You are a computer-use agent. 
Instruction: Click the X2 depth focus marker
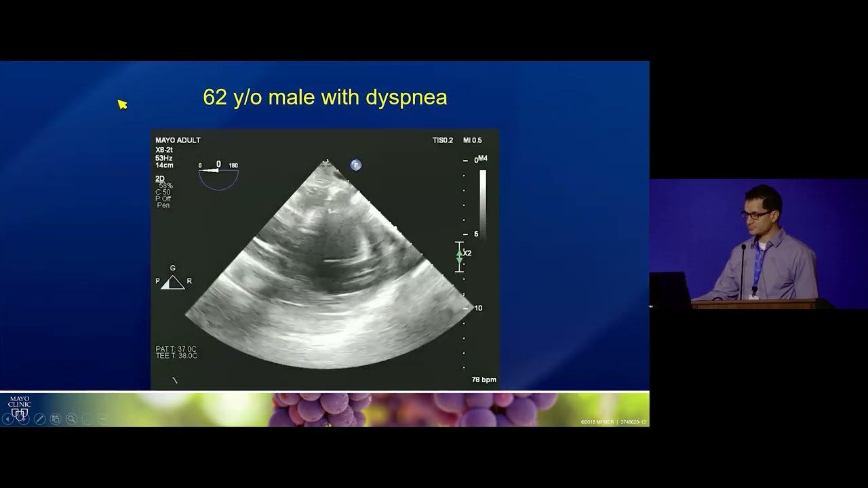click(x=463, y=257)
